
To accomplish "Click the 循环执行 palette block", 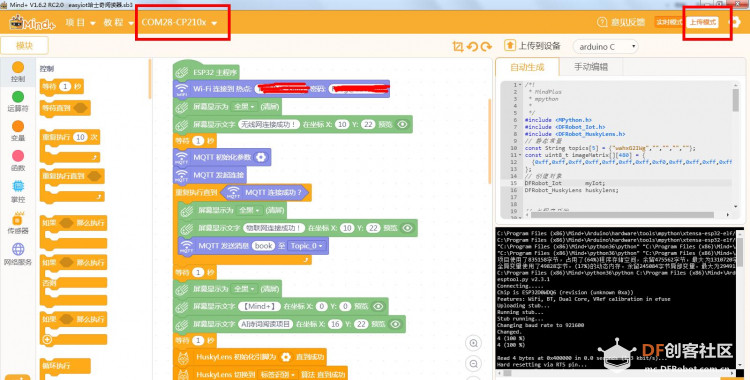I will coord(65,367).
